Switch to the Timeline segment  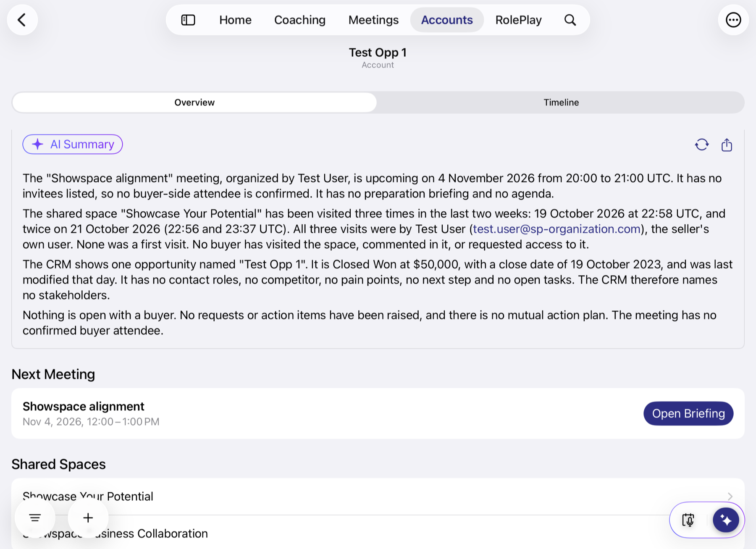click(x=561, y=102)
